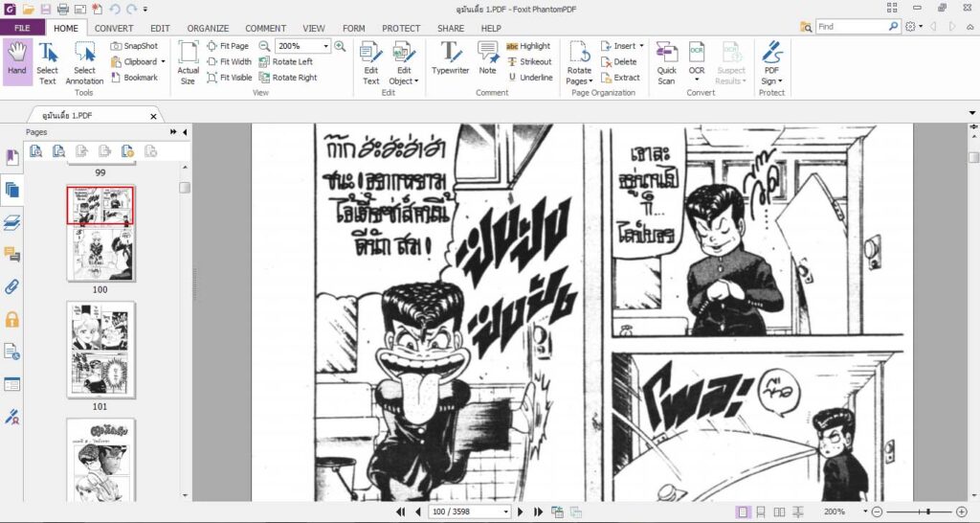Jump to the last page

(538, 512)
